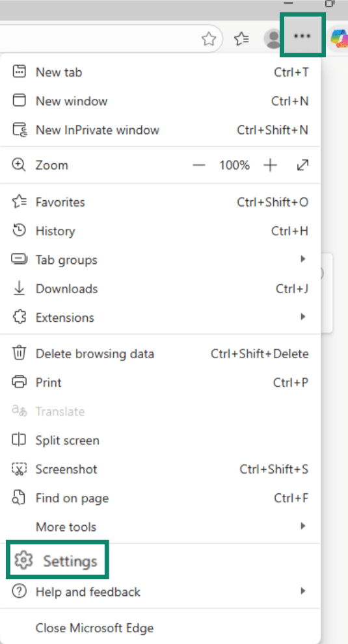Click the Downloads arrow icon
This screenshot has height=644, width=348.
[20, 289]
